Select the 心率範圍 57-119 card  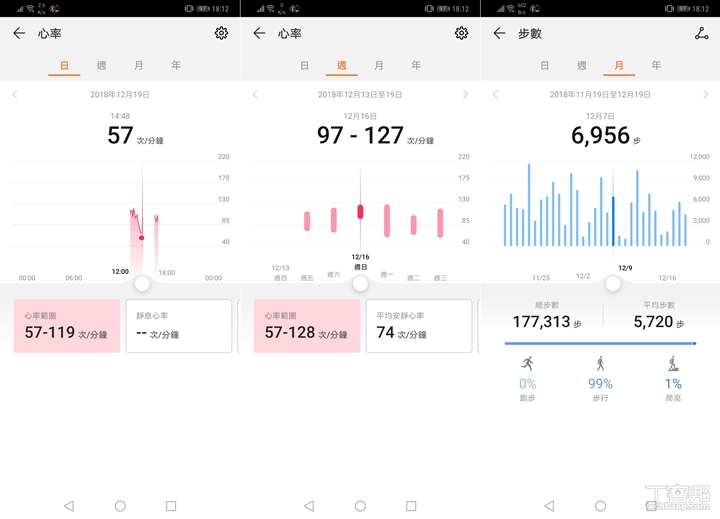click(x=67, y=326)
